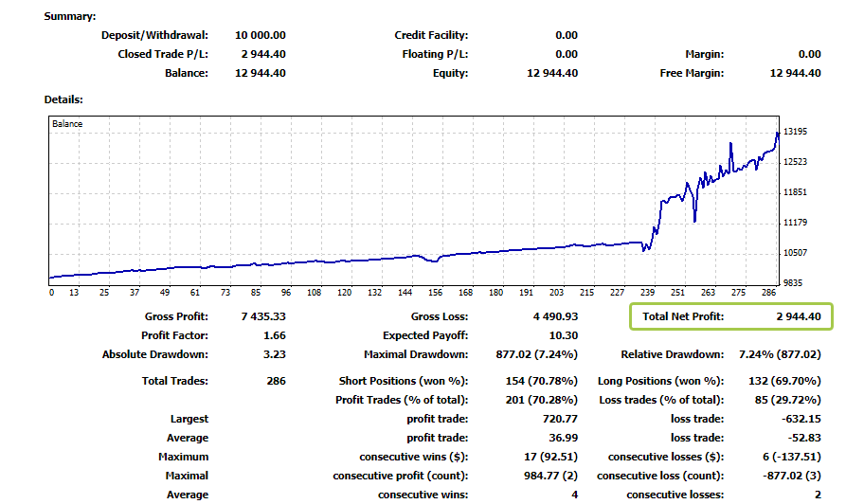Select largest loss trade value -632.15
This screenshot has width=864, height=504.
pos(801,419)
